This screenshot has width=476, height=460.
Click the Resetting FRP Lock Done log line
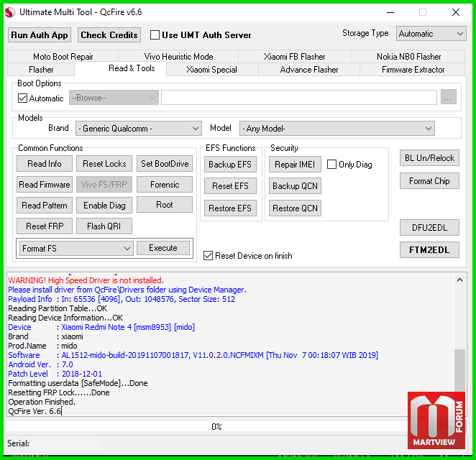pyautogui.click(x=58, y=392)
